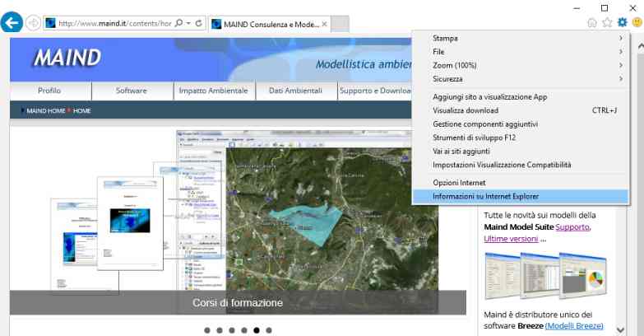Select the sixth slideshow dot
Screen dimensions: 644x336
pyautogui.click(x=269, y=330)
